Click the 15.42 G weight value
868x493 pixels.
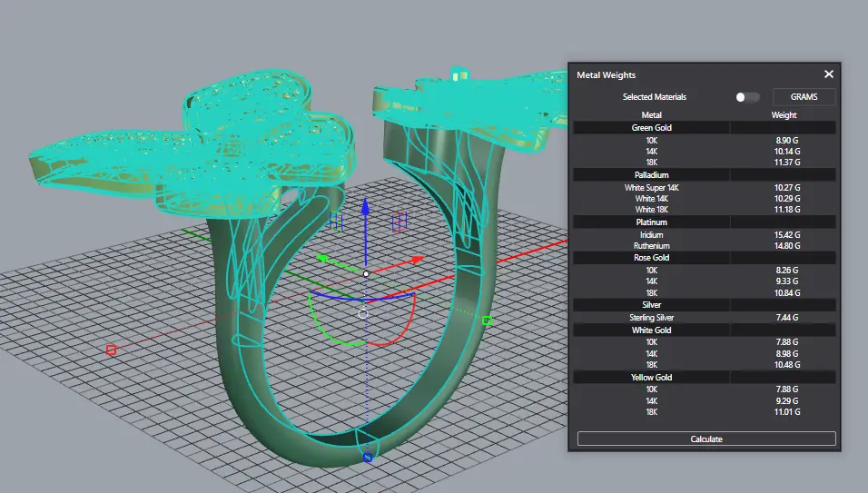786,234
